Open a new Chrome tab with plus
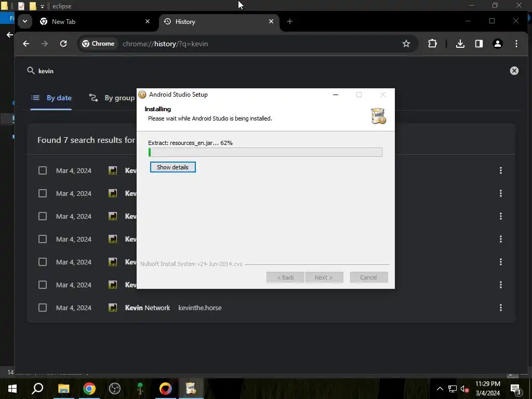Viewport: 532px width, 399px height. (x=289, y=21)
